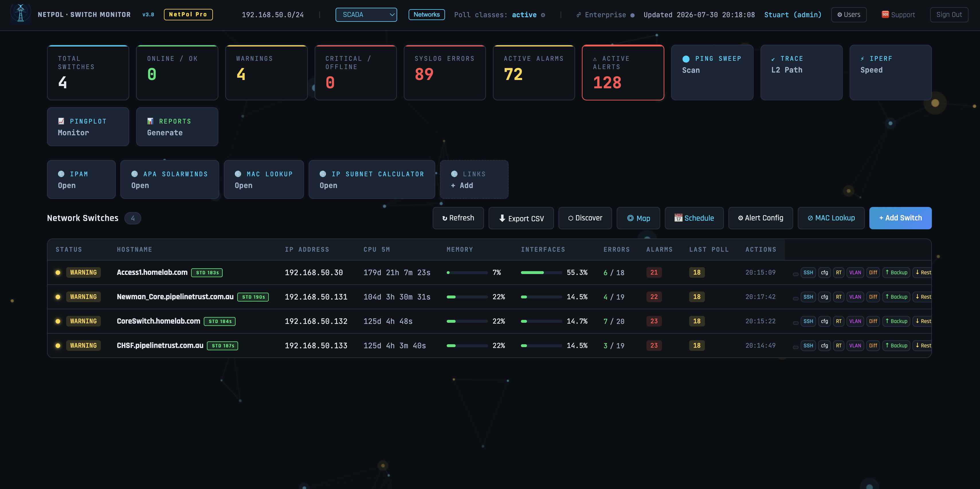Click Backup for CHSF.pipelinetrust.com.au

click(x=896, y=345)
